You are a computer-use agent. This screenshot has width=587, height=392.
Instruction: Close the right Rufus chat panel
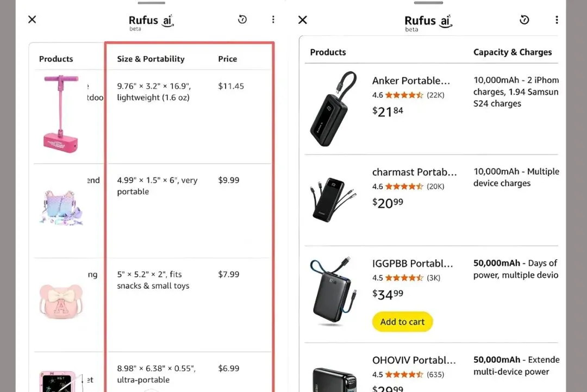pyautogui.click(x=303, y=20)
